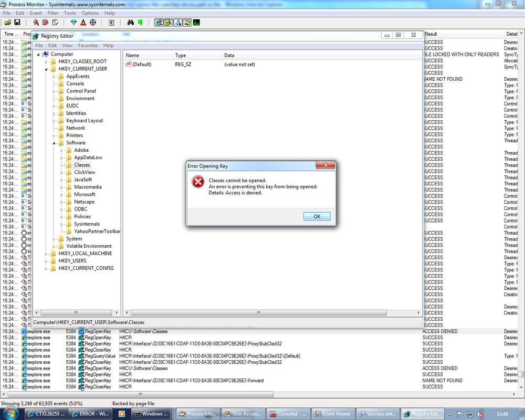Viewport: 525px width, 420px height.
Task: Collapse the Computer root node
Action: point(38,54)
